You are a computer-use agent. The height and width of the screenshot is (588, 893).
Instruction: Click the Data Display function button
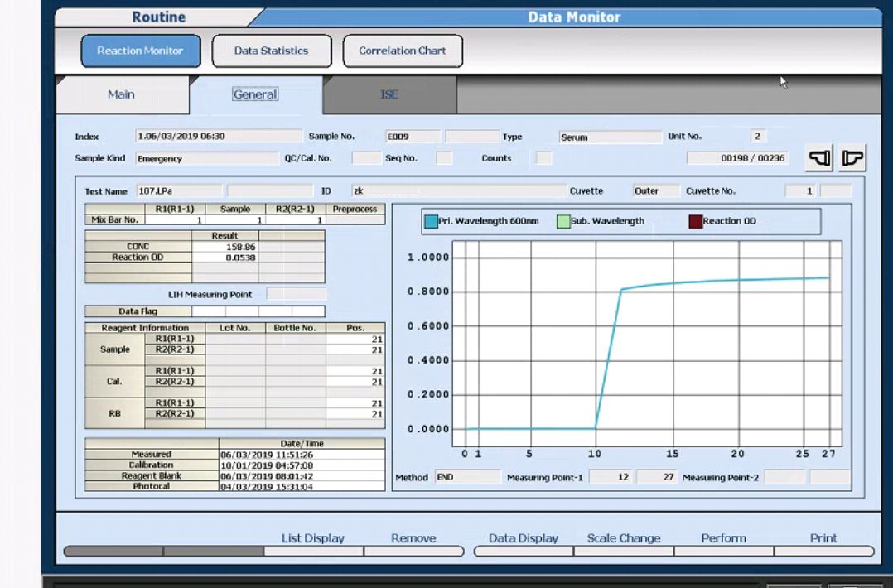524,551
